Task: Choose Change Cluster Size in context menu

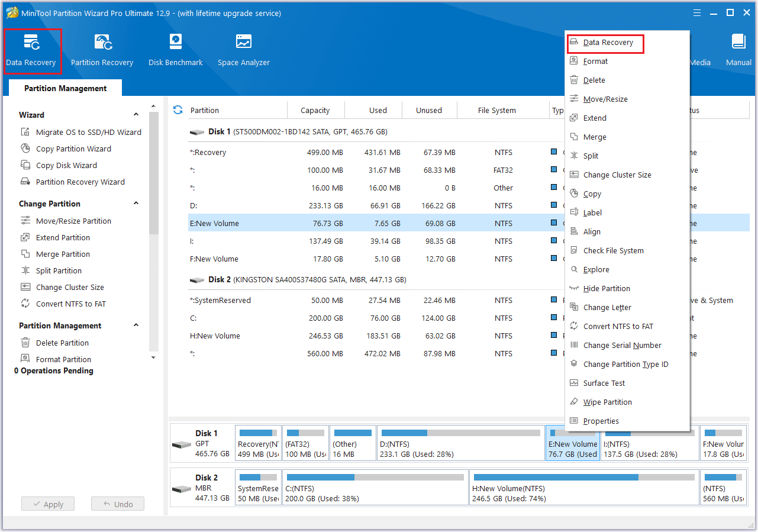Action: click(x=627, y=175)
